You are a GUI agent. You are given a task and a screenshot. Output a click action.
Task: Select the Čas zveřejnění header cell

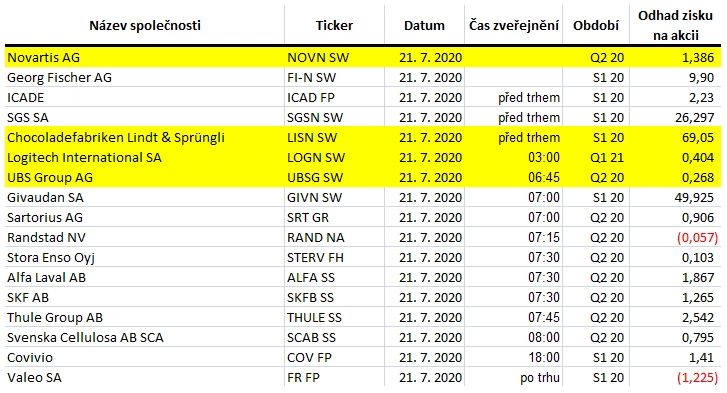[514, 25]
